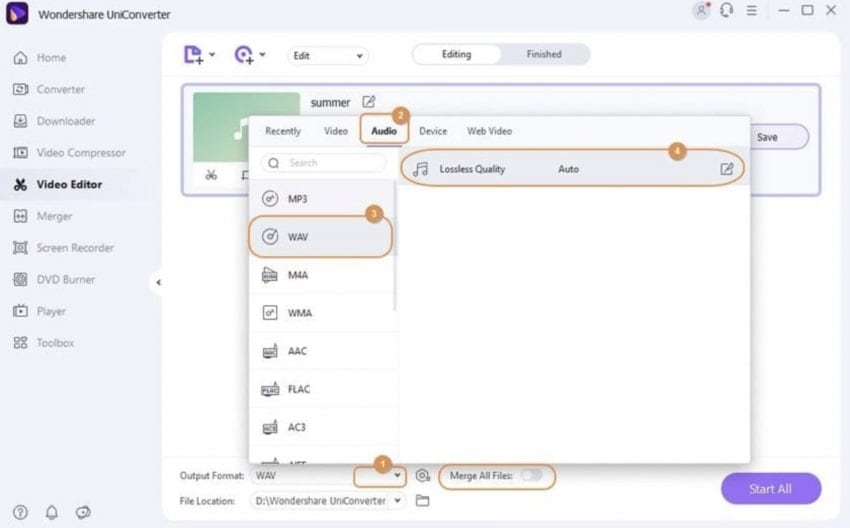
Task: Switch to the Recently tab
Action: [x=283, y=131]
